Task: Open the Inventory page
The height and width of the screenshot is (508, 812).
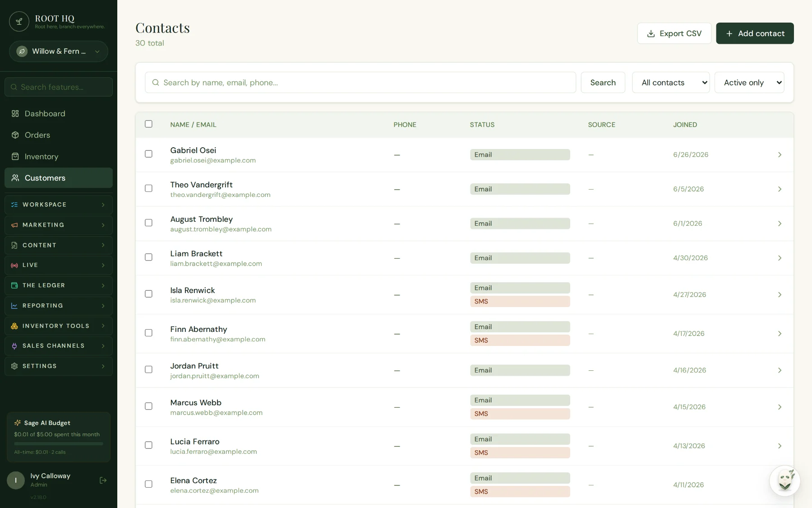Action: click(x=59, y=157)
